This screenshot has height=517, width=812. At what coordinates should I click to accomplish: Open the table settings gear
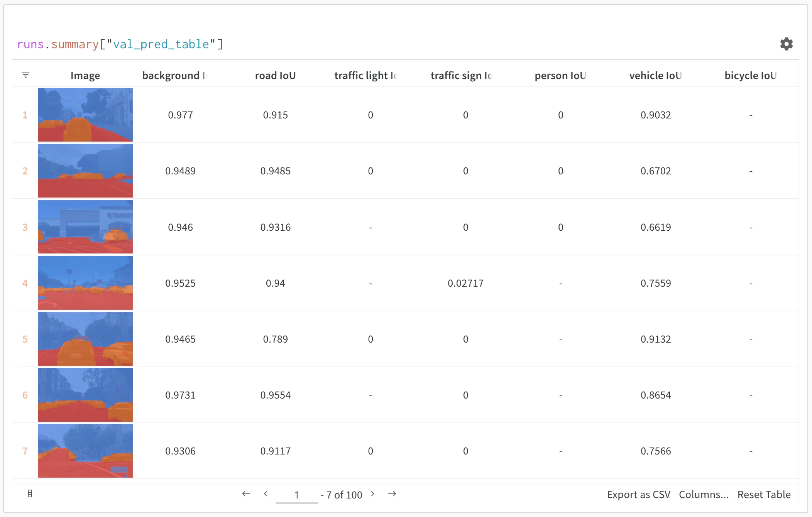[786, 44]
